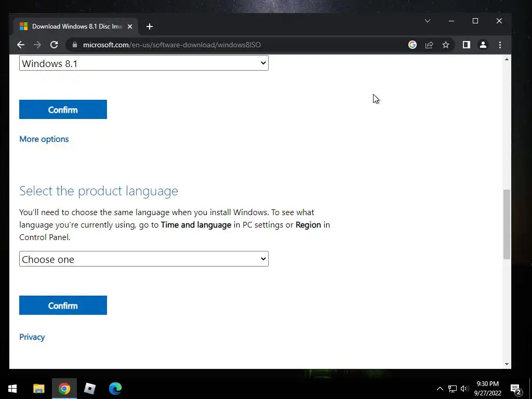
Task: Click the scrollbar up arrow
Action: point(507,59)
